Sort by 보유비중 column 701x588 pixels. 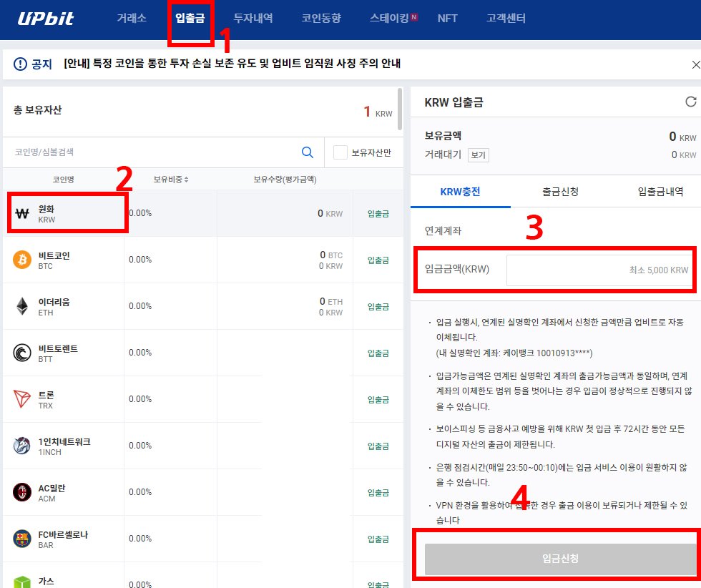171,180
